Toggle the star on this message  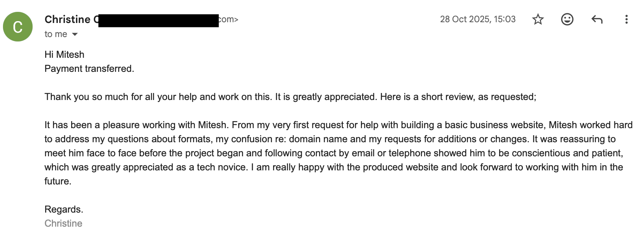537,20
